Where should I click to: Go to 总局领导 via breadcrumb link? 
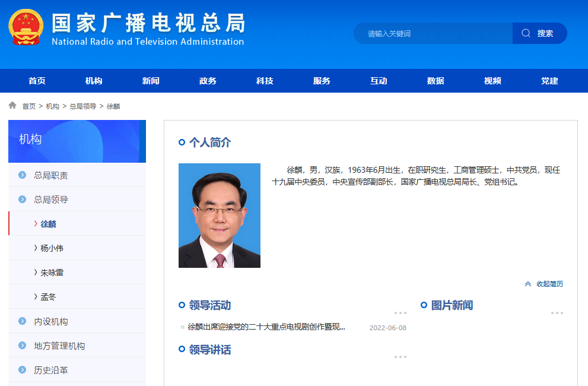point(83,106)
